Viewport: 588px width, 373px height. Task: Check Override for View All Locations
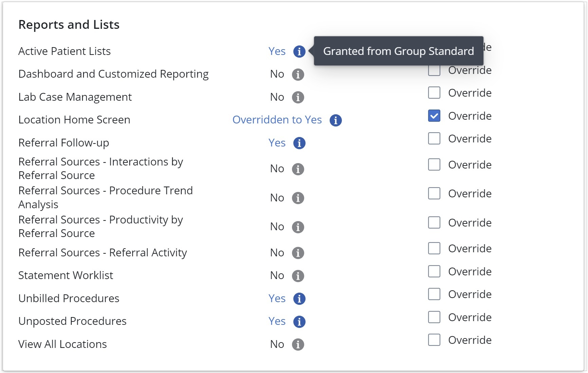click(x=434, y=340)
